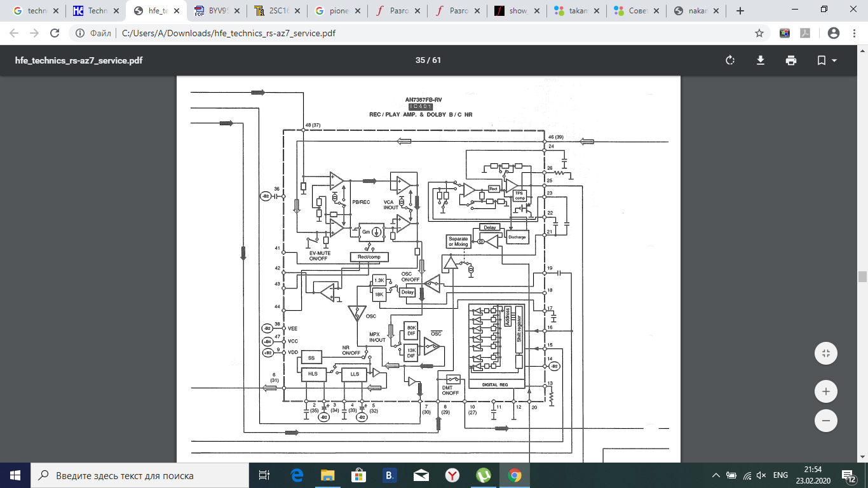Zoom in with the plus button
868x488 pixels.
pyautogui.click(x=826, y=391)
